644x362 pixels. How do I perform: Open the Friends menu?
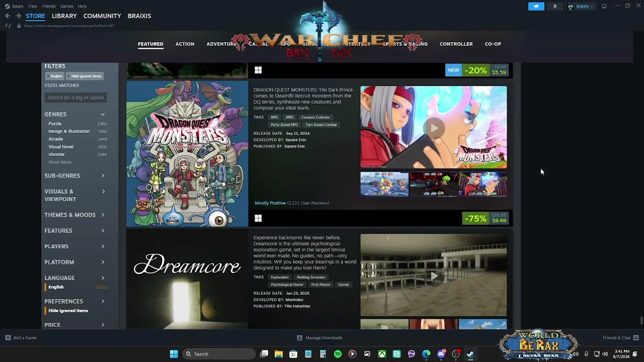(49, 6)
